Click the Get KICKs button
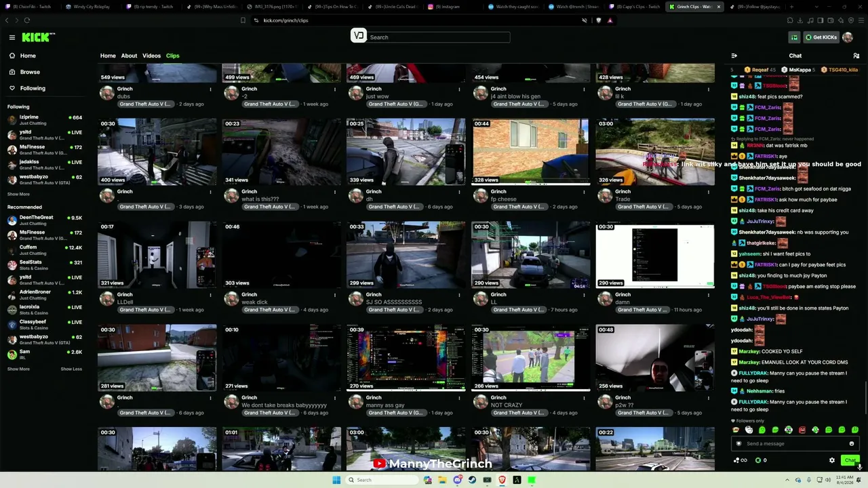This screenshot has width=868, height=488. [x=821, y=37]
